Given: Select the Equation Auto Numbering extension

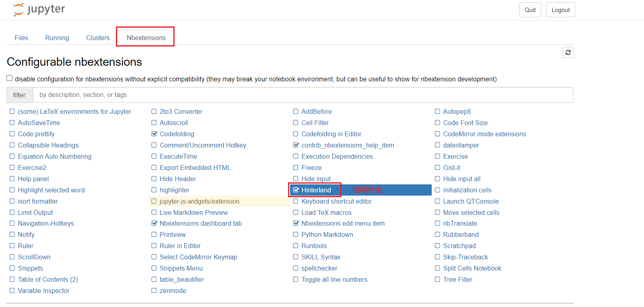Looking at the screenshot, I should (55, 156).
